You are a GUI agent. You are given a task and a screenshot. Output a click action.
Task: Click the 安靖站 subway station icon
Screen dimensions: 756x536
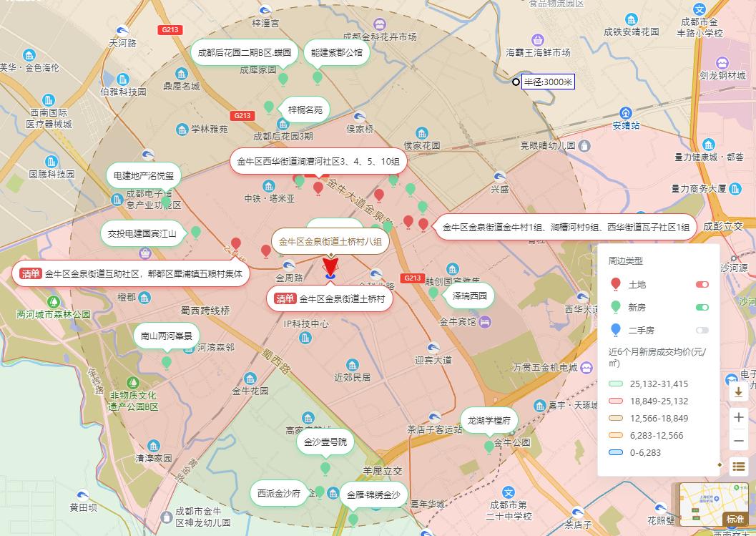point(626,113)
